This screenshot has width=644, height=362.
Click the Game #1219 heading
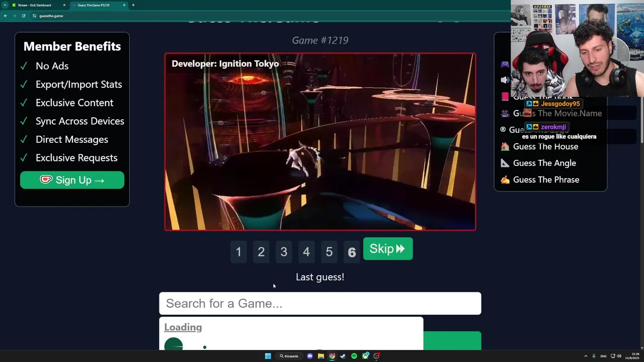pyautogui.click(x=320, y=40)
